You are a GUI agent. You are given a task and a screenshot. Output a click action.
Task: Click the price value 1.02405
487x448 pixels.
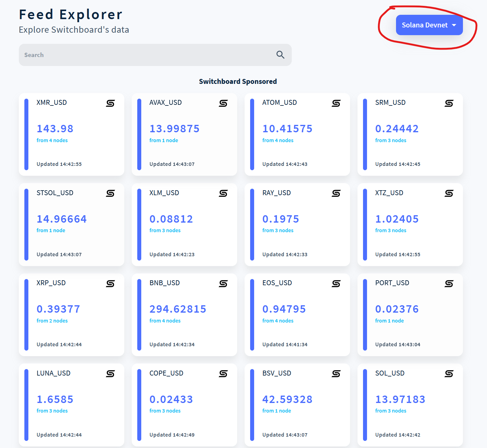[397, 219]
